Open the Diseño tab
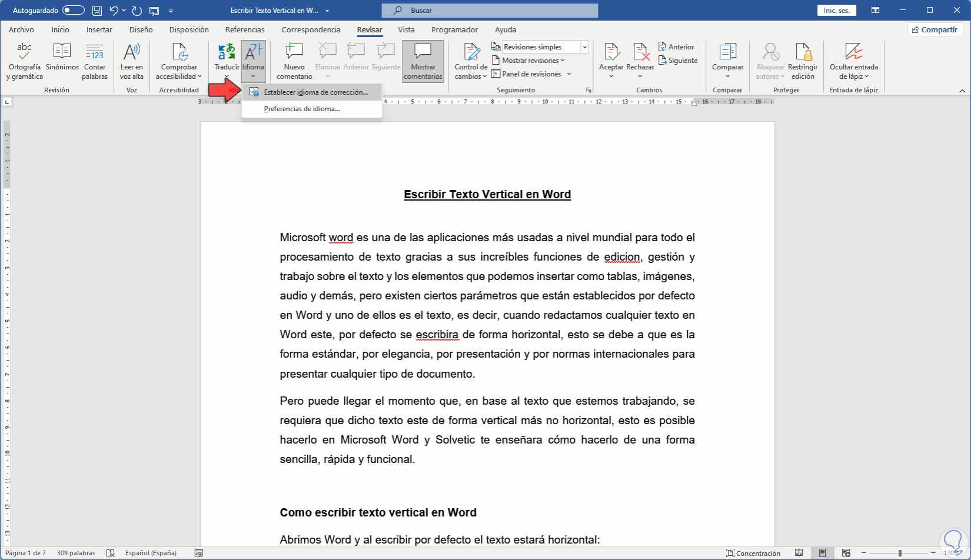Screen dimensions: 971x560 [x=141, y=29]
